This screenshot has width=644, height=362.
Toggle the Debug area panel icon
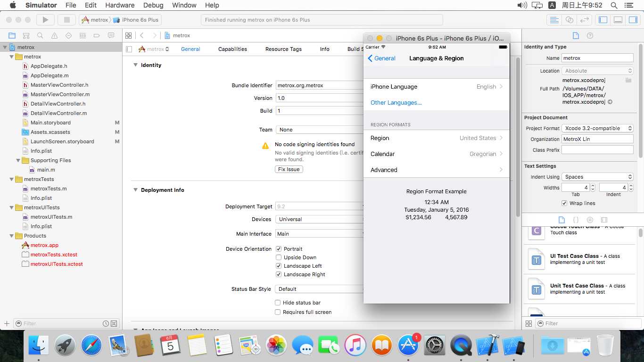pyautogui.click(x=618, y=20)
